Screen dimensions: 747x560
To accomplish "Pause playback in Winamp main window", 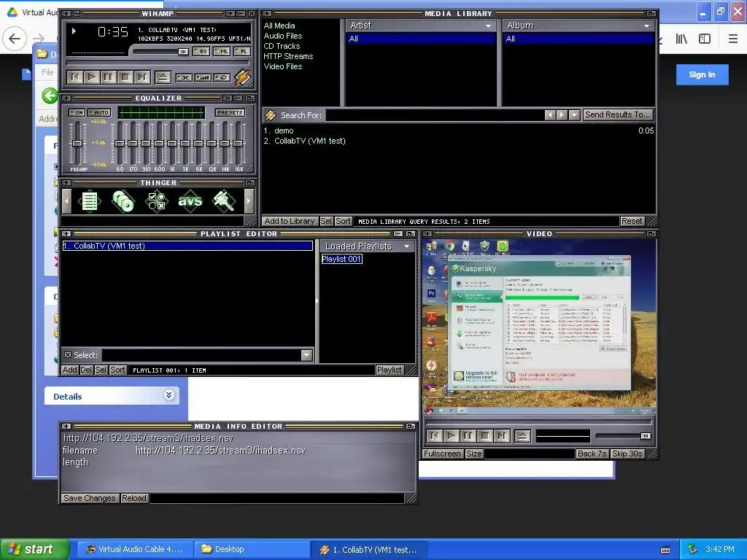I will pyautogui.click(x=109, y=77).
